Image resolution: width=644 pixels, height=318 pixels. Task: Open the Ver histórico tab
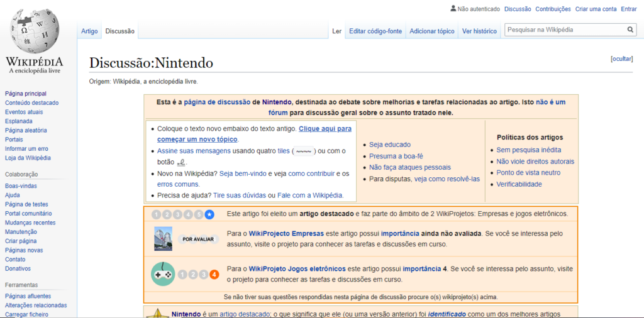[479, 31]
